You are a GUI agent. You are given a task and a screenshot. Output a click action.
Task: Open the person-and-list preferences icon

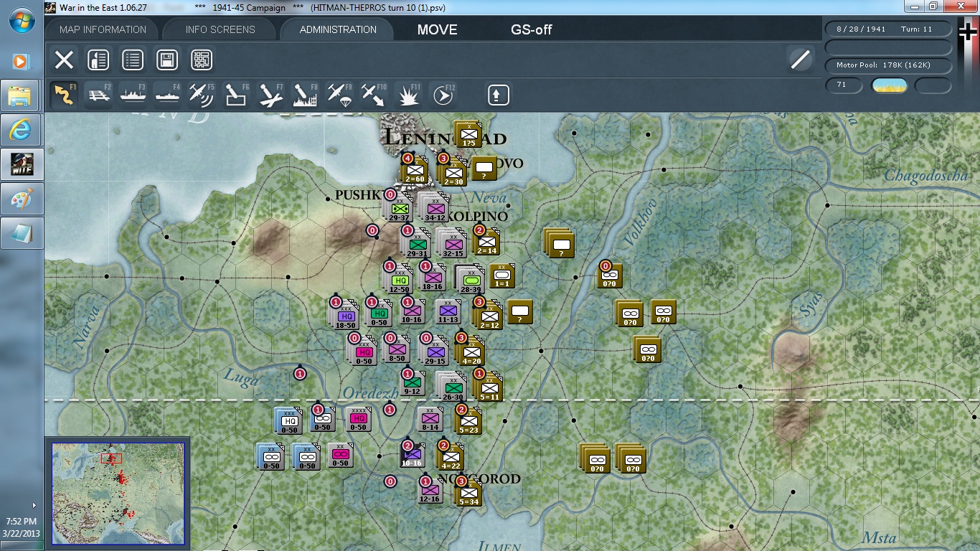click(x=98, y=60)
